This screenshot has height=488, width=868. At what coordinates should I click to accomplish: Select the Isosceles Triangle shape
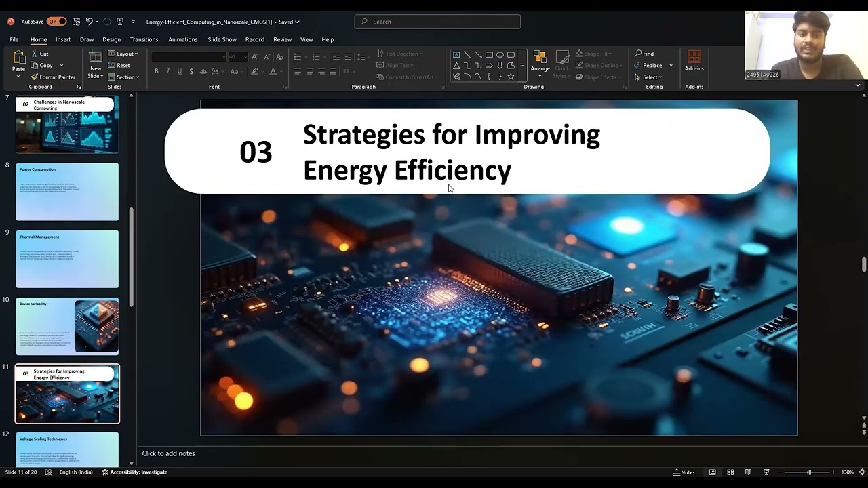click(x=456, y=66)
